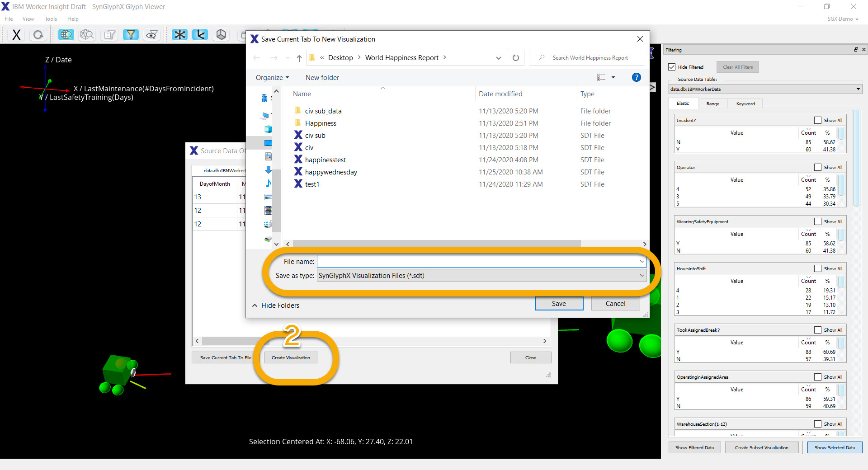Image resolution: width=868 pixels, height=470 pixels.
Task: Open the Help menu
Action: [x=73, y=19]
